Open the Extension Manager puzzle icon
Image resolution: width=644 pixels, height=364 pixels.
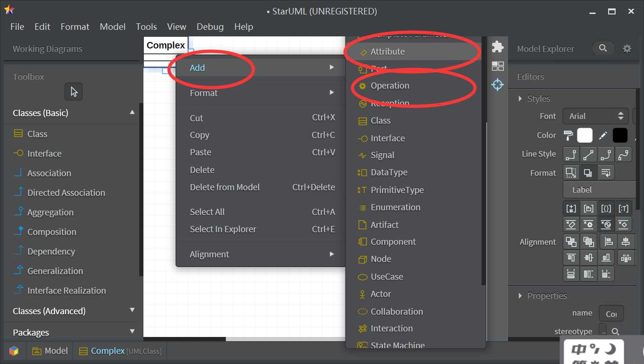tap(498, 47)
